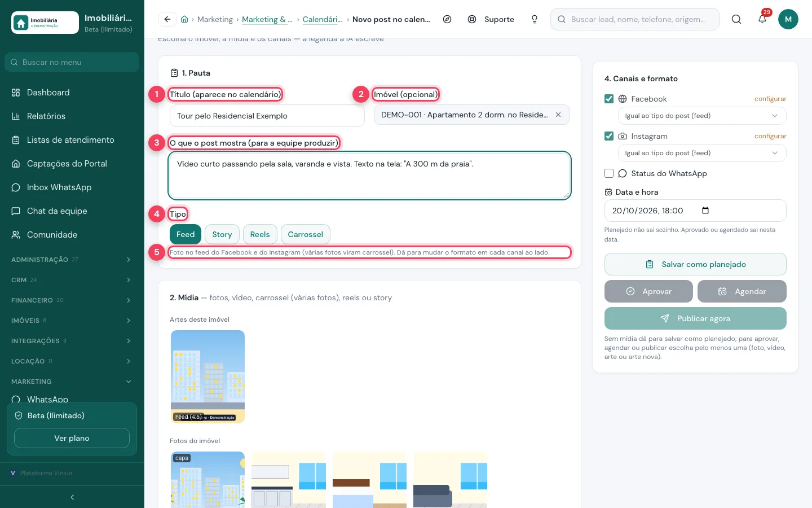Click the search magnifier button
Screen dimensions: 812x508
(x=736, y=19)
